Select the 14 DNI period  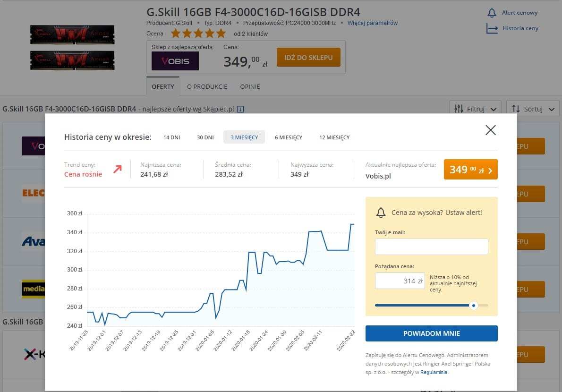point(172,137)
